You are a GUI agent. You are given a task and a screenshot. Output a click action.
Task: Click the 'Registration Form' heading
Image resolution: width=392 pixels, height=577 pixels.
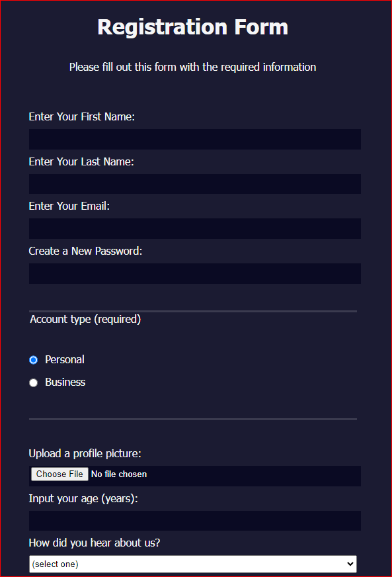(x=192, y=27)
